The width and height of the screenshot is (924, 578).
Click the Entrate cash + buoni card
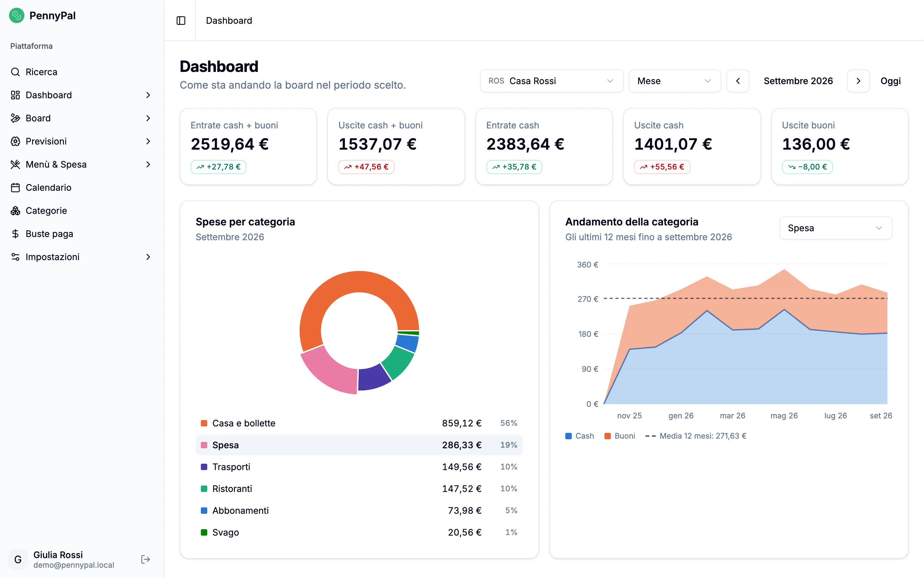click(x=248, y=146)
